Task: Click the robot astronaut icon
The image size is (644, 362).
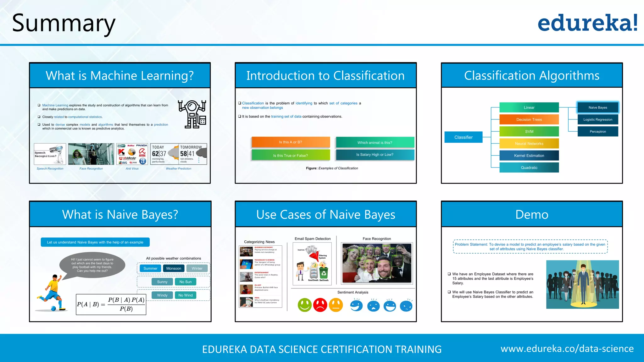Action: [x=192, y=114]
